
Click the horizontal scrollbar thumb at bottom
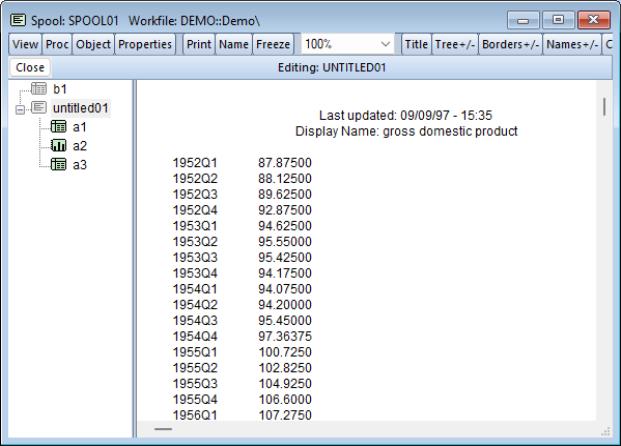(x=162, y=429)
